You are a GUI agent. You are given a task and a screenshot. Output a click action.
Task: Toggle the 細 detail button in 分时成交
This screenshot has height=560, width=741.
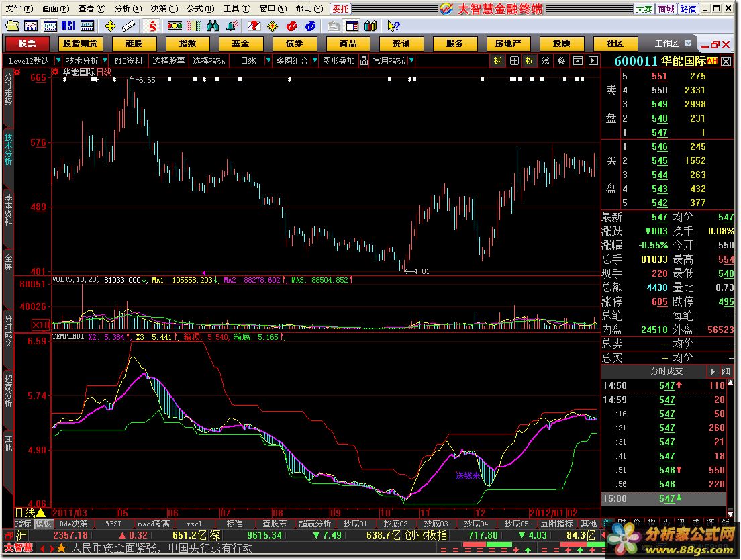point(726,371)
